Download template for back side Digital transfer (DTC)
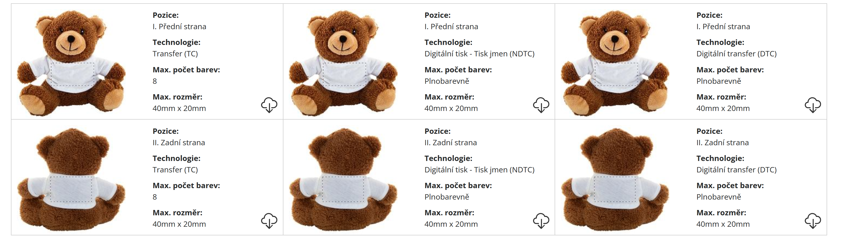The width and height of the screenshot is (868, 244). pos(812,221)
